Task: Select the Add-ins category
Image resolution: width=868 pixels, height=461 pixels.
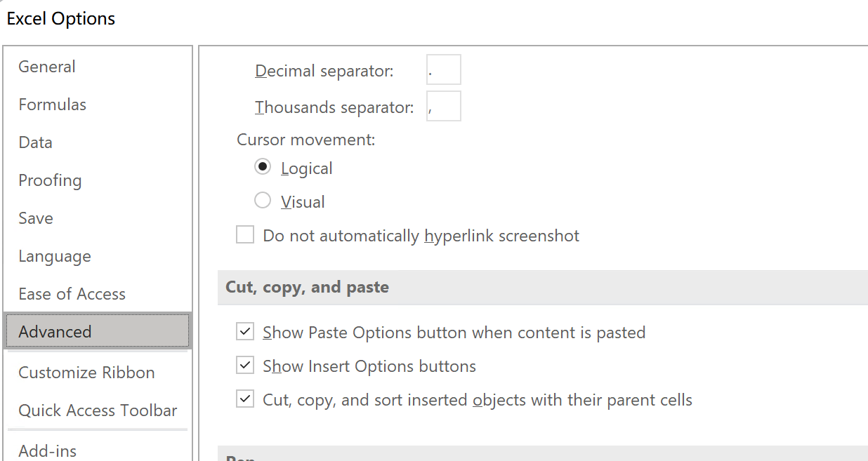Action: point(48,450)
